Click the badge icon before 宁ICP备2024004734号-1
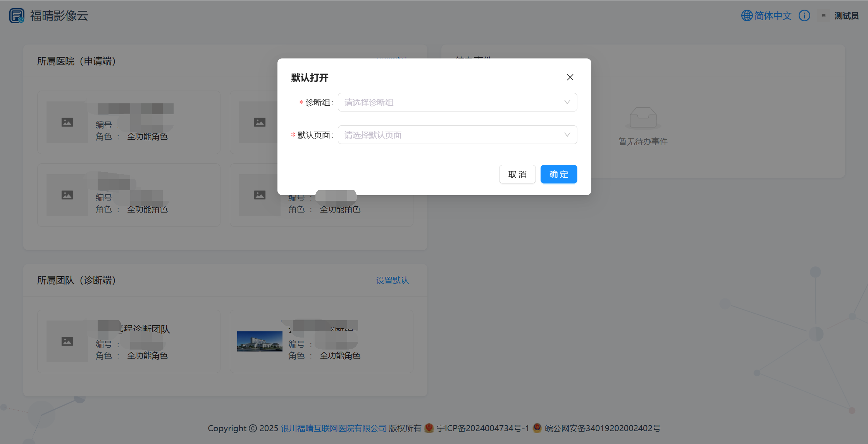 pyautogui.click(x=429, y=429)
